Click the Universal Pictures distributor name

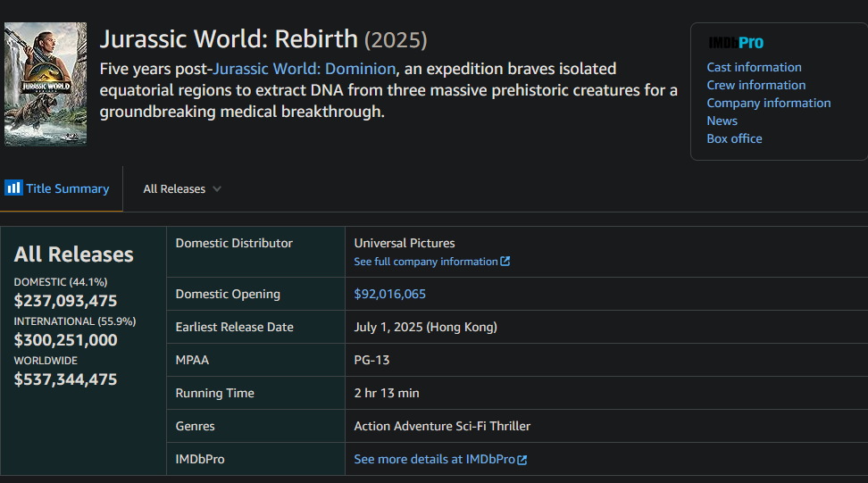click(x=405, y=243)
